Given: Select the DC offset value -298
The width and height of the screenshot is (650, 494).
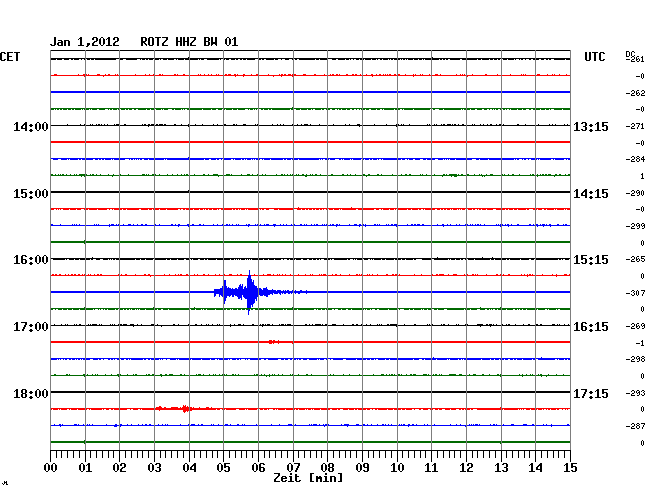Looking at the screenshot, I should click(x=635, y=359).
